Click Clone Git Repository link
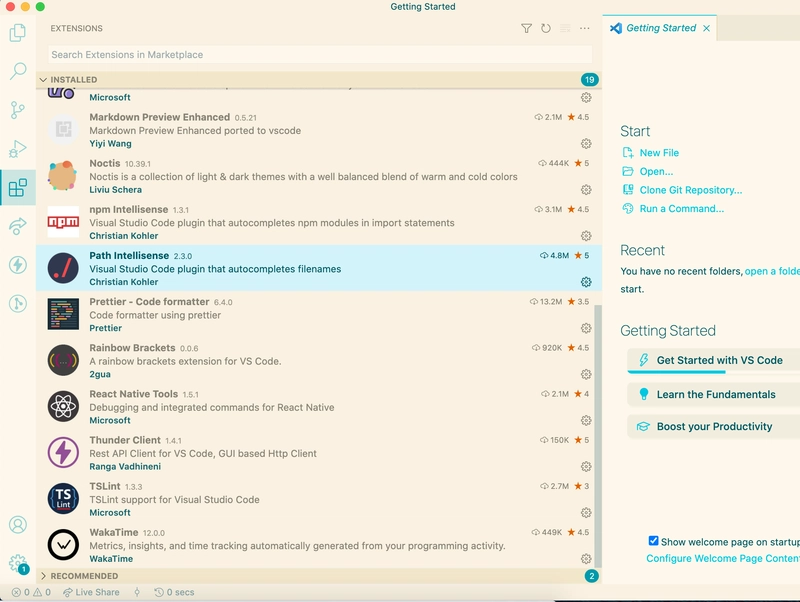800x602 pixels. (691, 190)
